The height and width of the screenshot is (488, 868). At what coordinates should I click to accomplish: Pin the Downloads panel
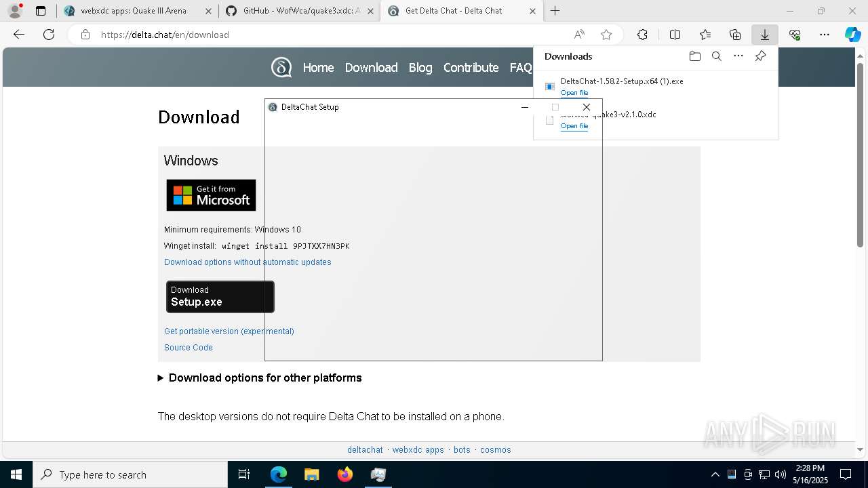coord(760,56)
